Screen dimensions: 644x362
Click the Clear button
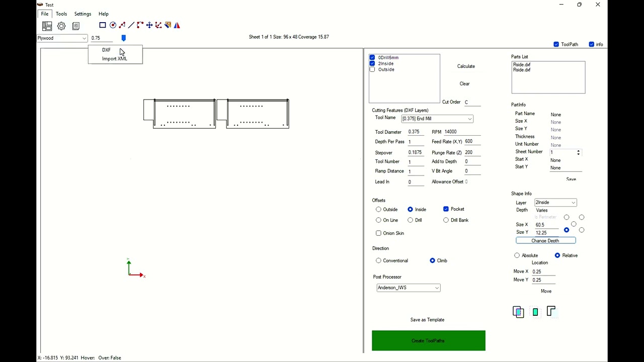tap(465, 84)
